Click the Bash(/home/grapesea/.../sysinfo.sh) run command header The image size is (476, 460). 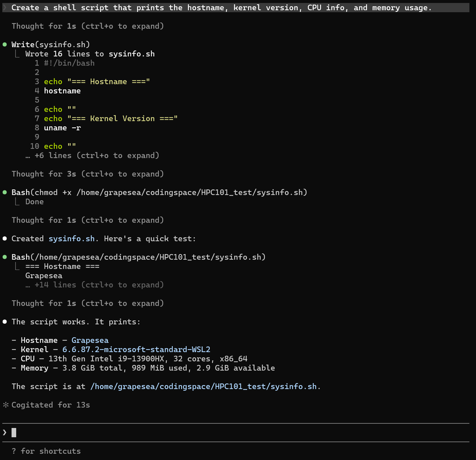tap(139, 257)
